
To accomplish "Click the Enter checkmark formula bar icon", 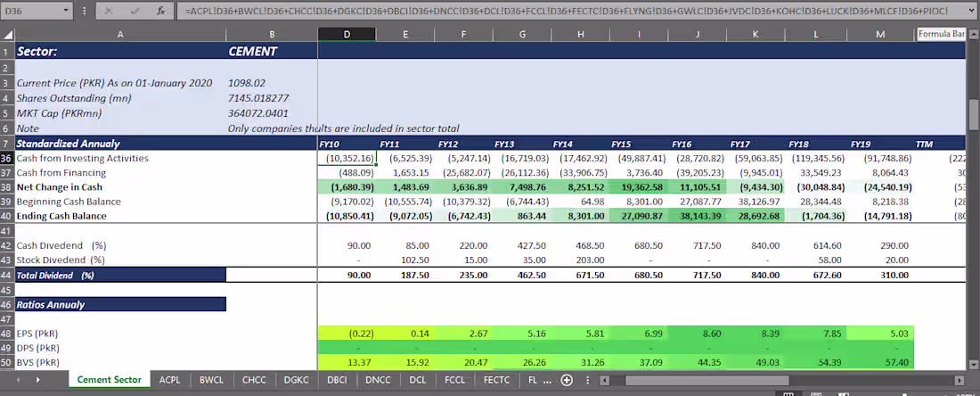I will [135, 11].
